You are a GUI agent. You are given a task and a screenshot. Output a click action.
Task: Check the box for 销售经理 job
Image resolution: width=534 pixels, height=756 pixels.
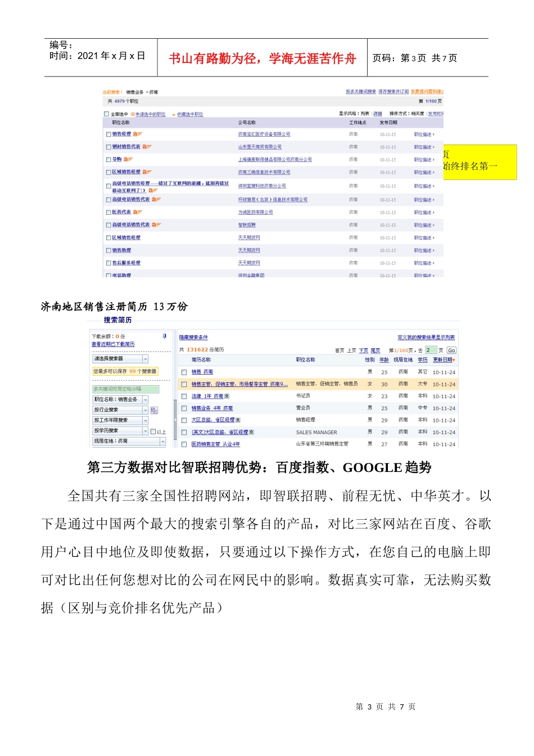109,134
